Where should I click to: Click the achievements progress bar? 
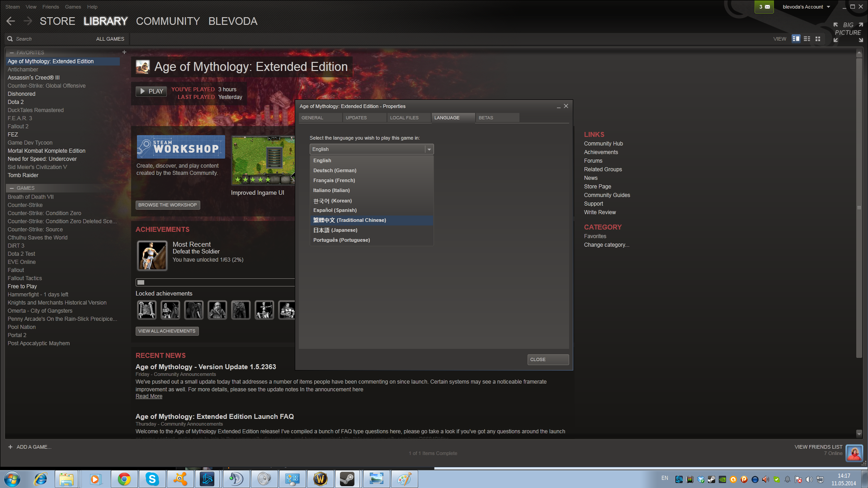pyautogui.click(x=215, y=282)
